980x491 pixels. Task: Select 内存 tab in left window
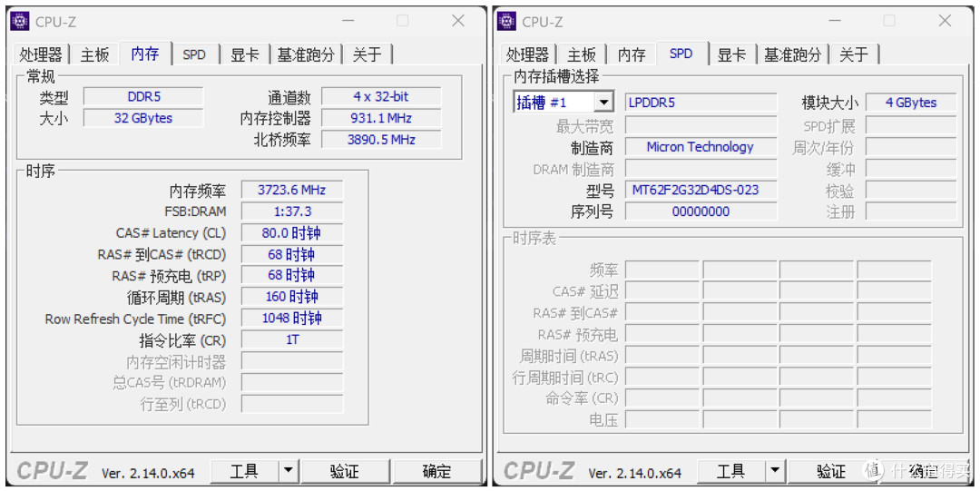tap(145, 54)
